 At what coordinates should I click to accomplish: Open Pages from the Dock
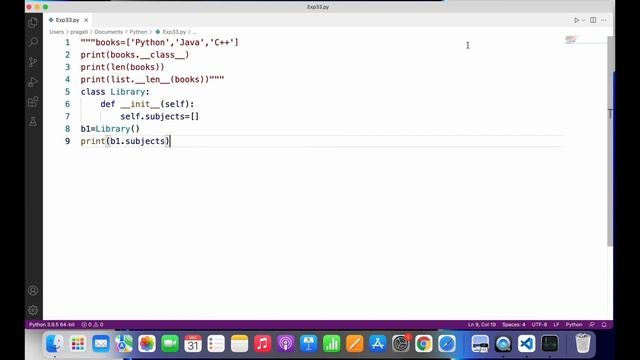[x=355, y=344]
